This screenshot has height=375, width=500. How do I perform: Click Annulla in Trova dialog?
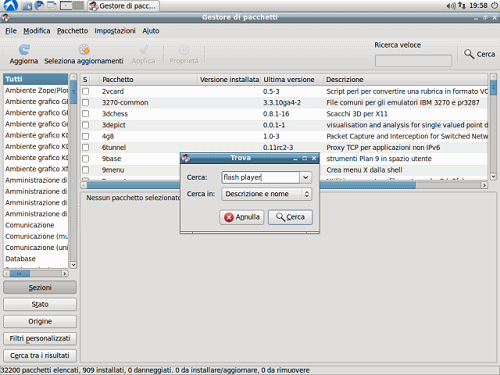(x=242, y=217)
